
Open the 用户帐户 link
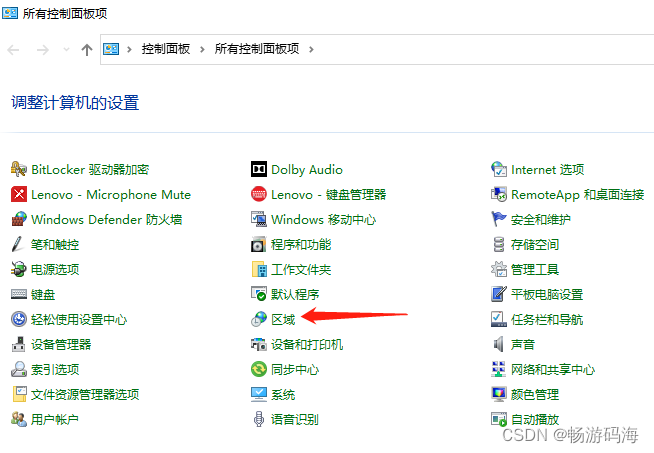(x=55, y=419)
